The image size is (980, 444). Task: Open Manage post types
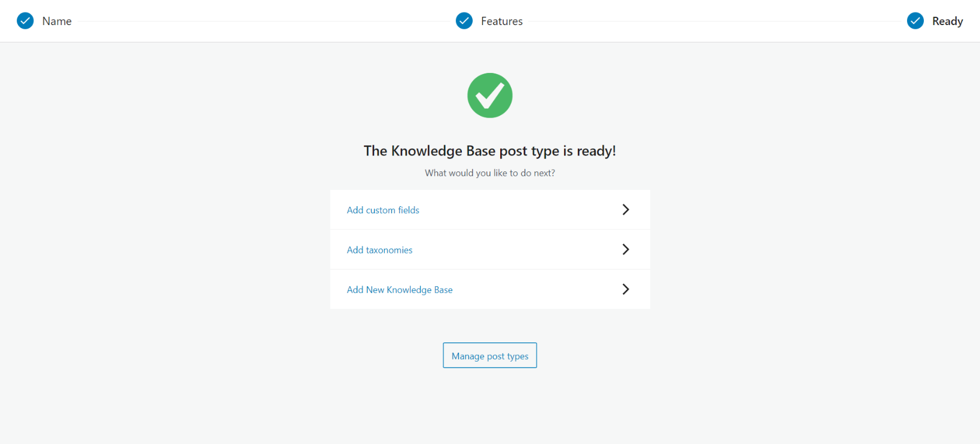pos(489,355)
